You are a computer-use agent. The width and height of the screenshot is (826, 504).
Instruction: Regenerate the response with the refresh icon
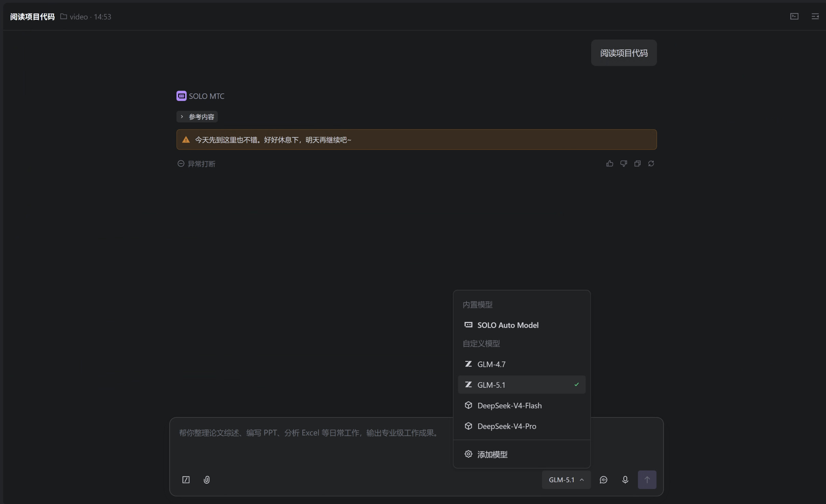pyautogui.click(x=651, y=164)
